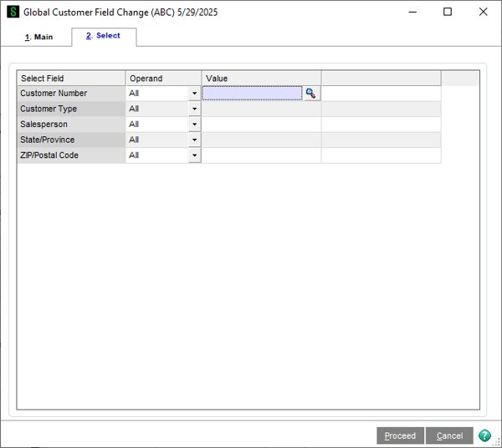
Task: Click the ZIP/Postal Code value cell
Action: [261, 155]
